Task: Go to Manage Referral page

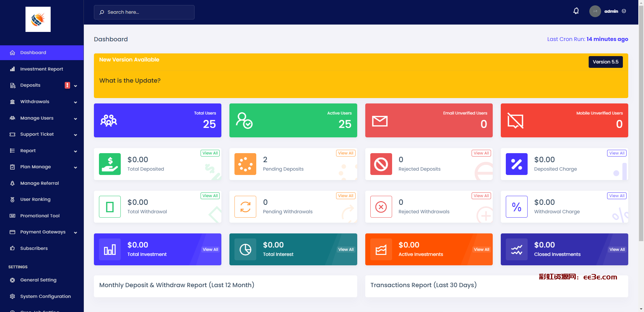Action: [42, 183]
